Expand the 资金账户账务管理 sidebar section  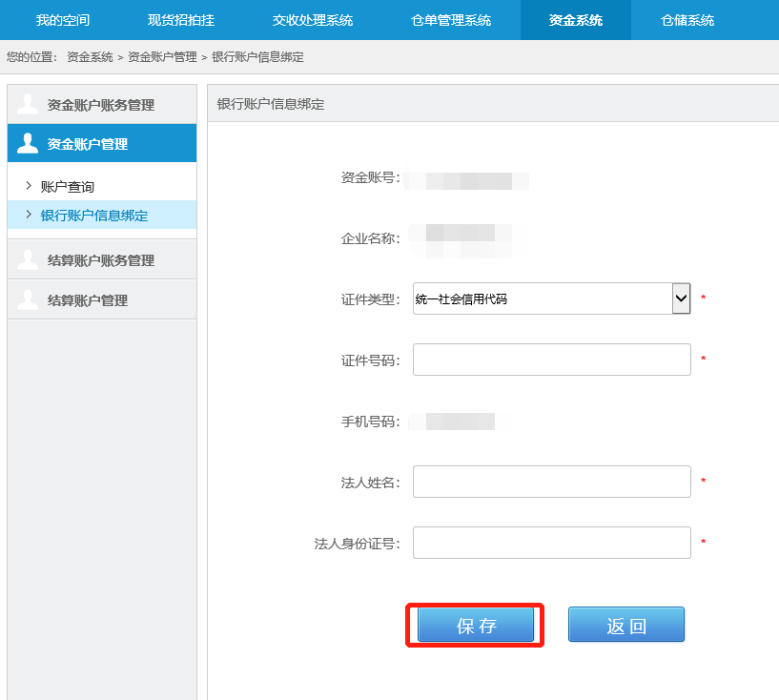101,105
